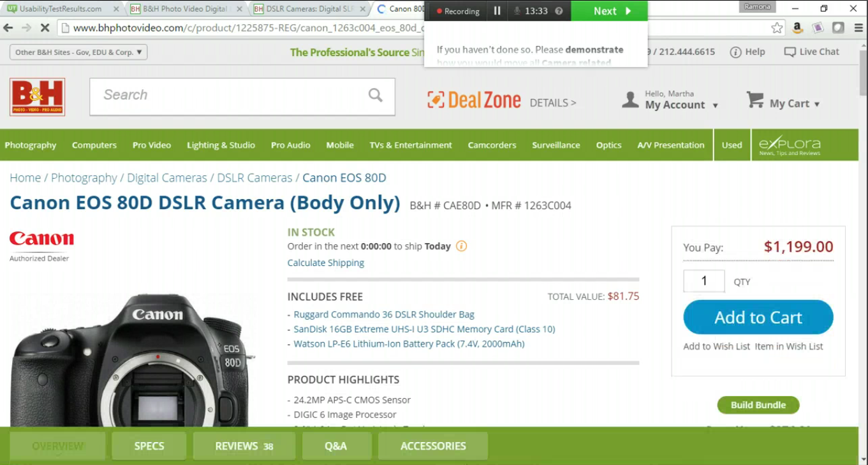Image resolution: width=868 pixels, height=465 pixels.
Task: Open Calculate Shipping link
Action: click(326, 263)
